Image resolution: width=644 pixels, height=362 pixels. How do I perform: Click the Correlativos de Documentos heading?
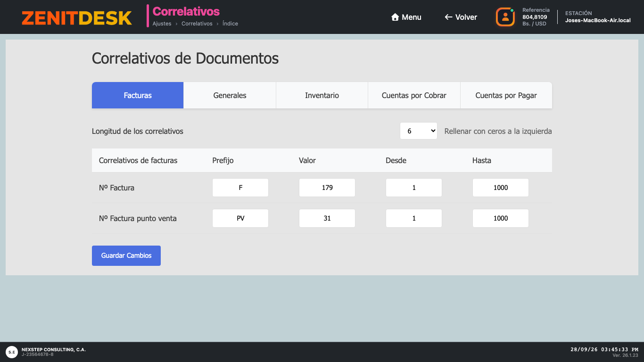pyautogui.click(x=185, y=58)
